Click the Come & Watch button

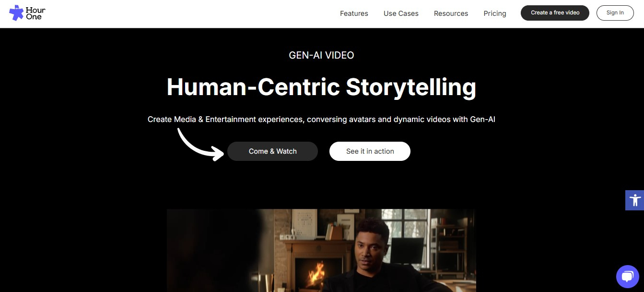272,151
